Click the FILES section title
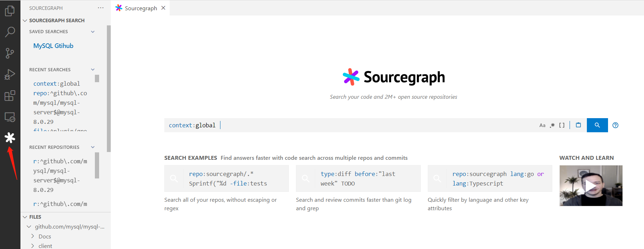The height and width of the screenshot is (249, 644). [35, 217]
